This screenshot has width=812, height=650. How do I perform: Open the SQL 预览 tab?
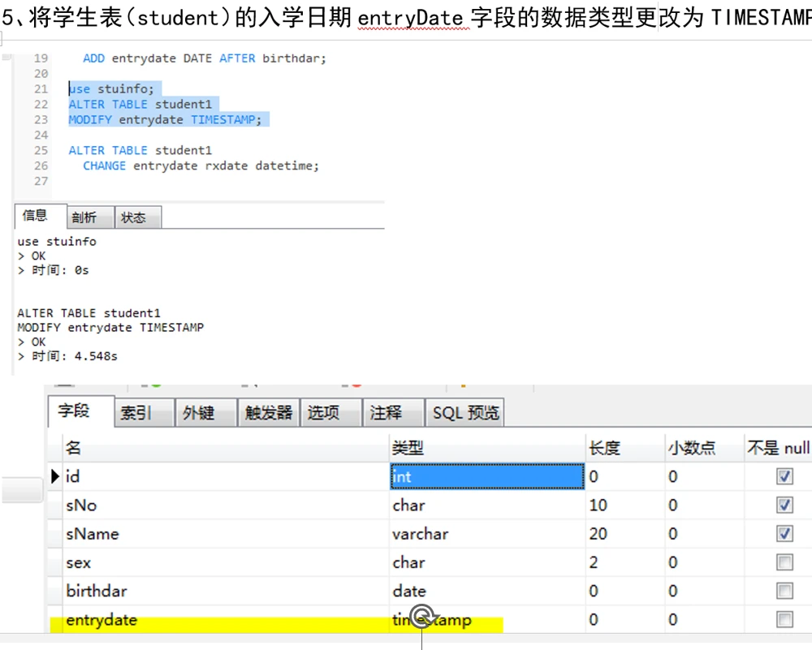coord(465,413)
